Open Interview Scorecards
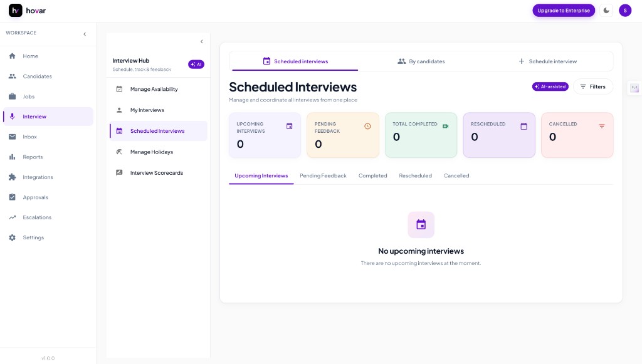 [x=159, y=172]
